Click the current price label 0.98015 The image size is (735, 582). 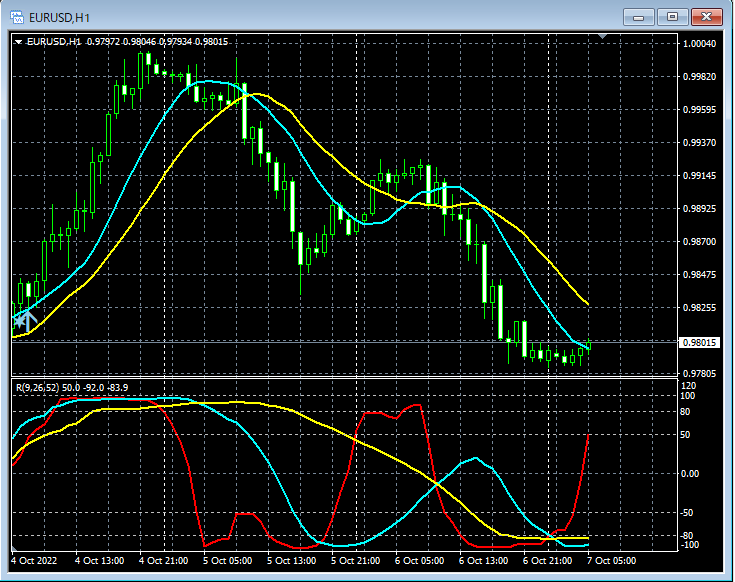coord(699,343)
